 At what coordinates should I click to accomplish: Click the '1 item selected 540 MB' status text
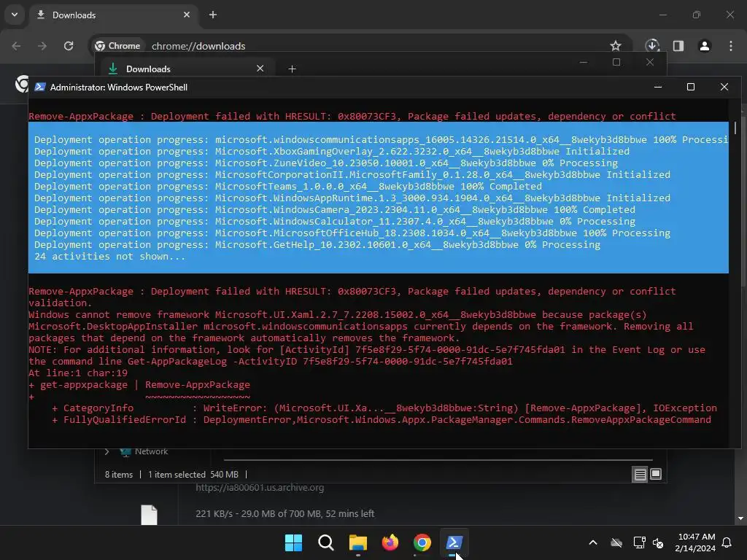pos(193,474)
